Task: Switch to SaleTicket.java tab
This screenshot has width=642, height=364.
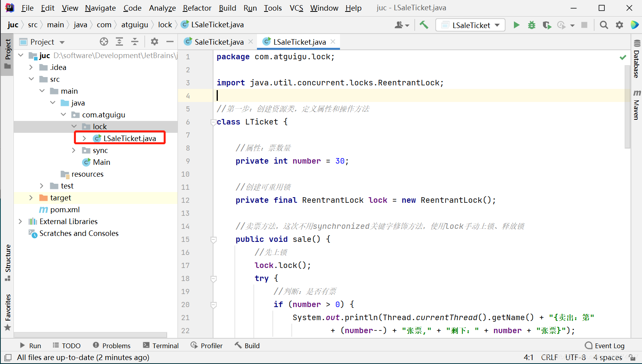Action: pyautogui.click(x=219, y=42)
